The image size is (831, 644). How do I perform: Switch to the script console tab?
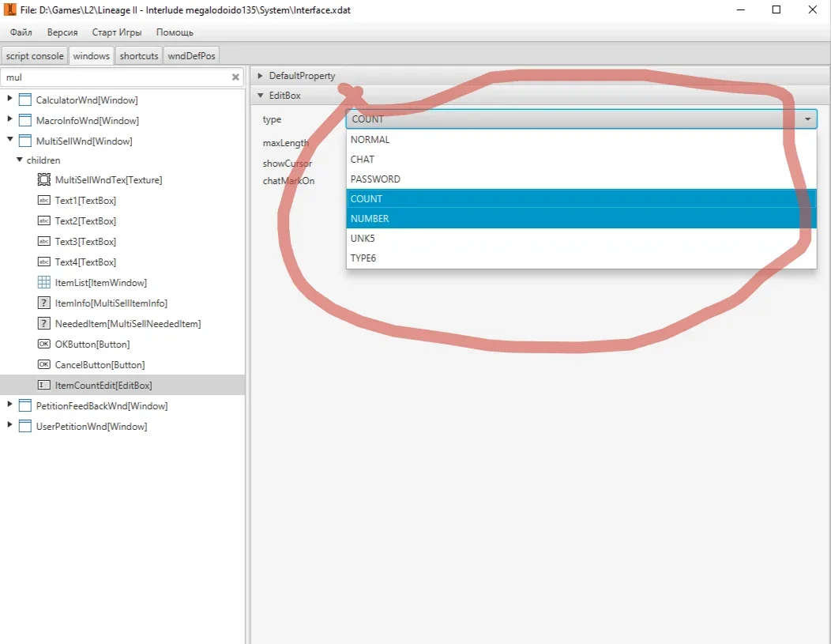[x=35, y=55]
